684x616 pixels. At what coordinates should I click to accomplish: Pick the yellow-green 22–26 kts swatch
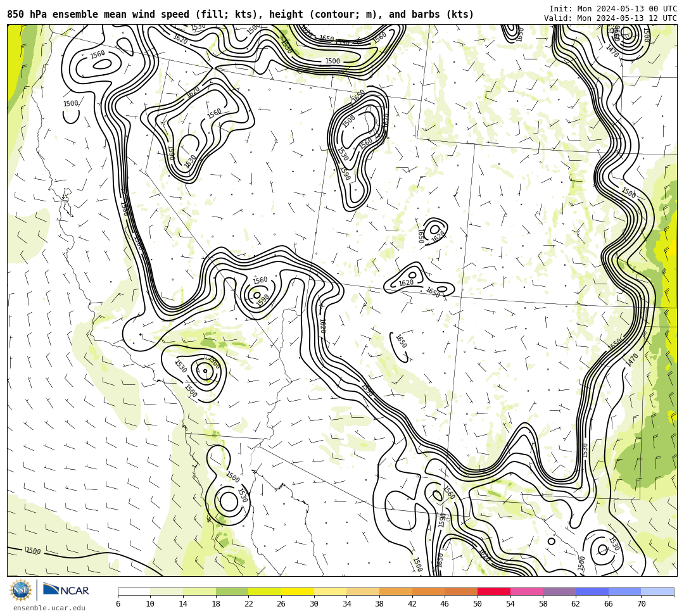tap(265, 591)
